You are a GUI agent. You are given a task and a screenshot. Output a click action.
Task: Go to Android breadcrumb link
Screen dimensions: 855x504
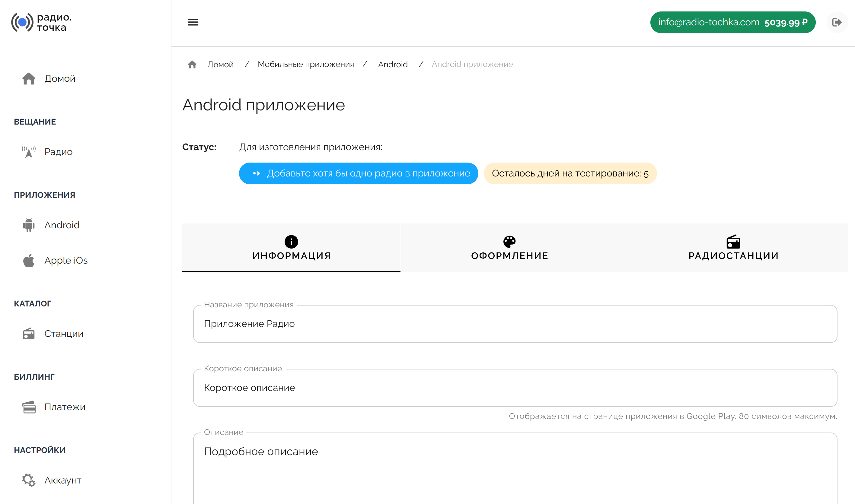[x=393, y=65]
